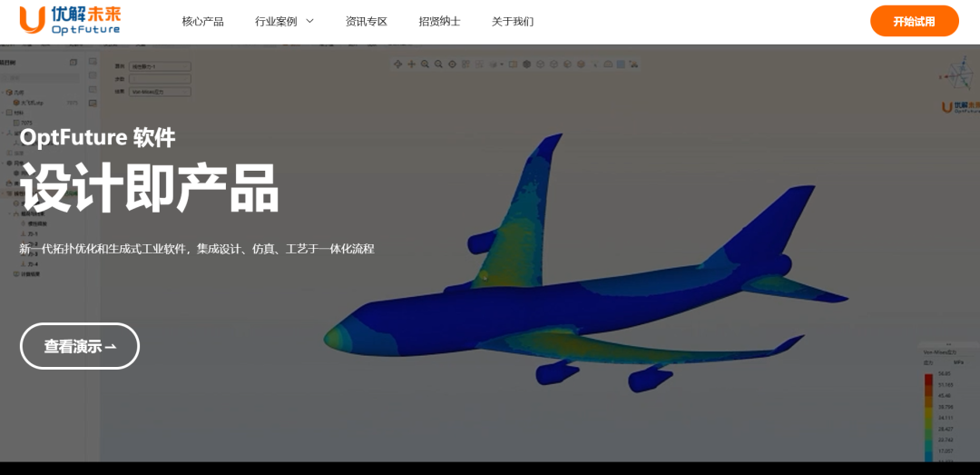Image resolution: width=980 pixels, height=475 pixels.
Task: Click the Von-Mises color legend bar
Action: point(931,417)
